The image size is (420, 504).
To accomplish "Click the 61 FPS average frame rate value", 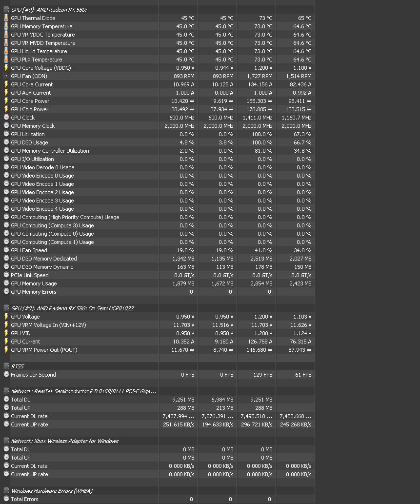I will (303, 375).
